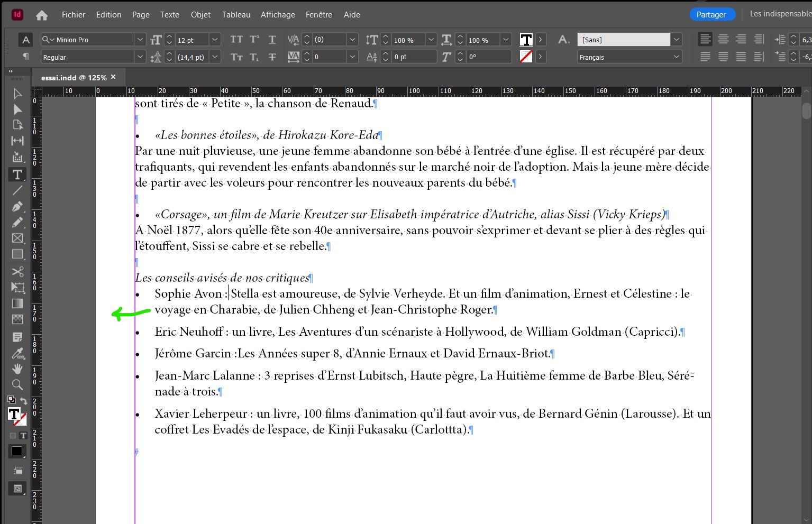
Task: Open the font size dropdown showing 12 pt
Action: (214, 39)
